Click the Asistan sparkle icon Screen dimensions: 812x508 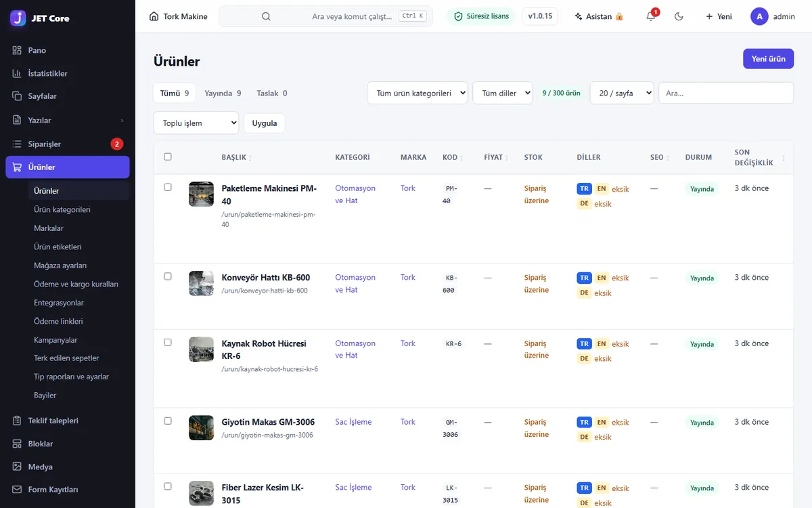coord(578,16)
